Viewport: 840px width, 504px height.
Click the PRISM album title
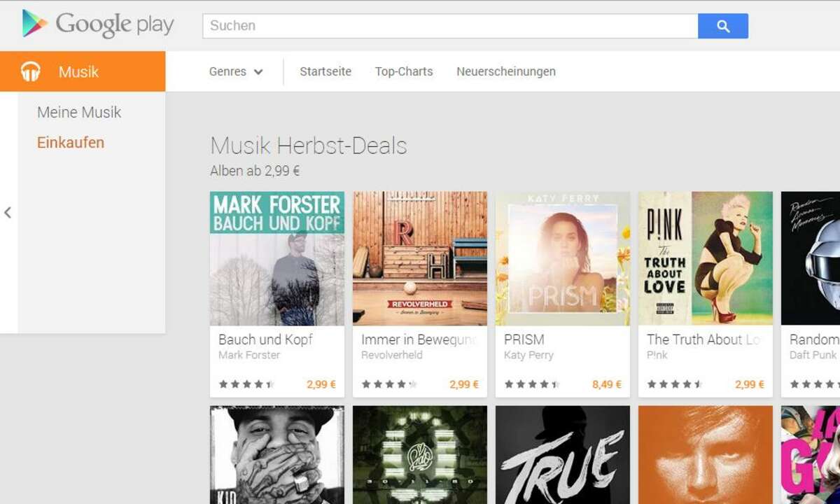[524, 339]
